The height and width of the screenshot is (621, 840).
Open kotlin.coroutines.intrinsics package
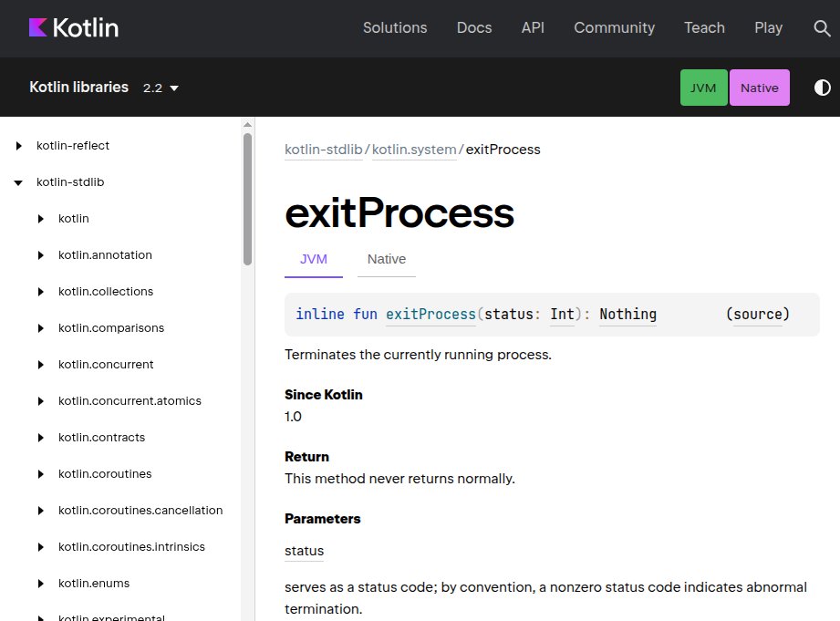click(x=131, y=546)
